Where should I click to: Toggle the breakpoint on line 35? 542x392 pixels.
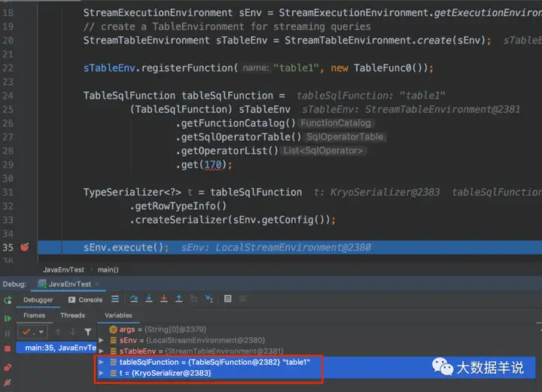point(25,247)
